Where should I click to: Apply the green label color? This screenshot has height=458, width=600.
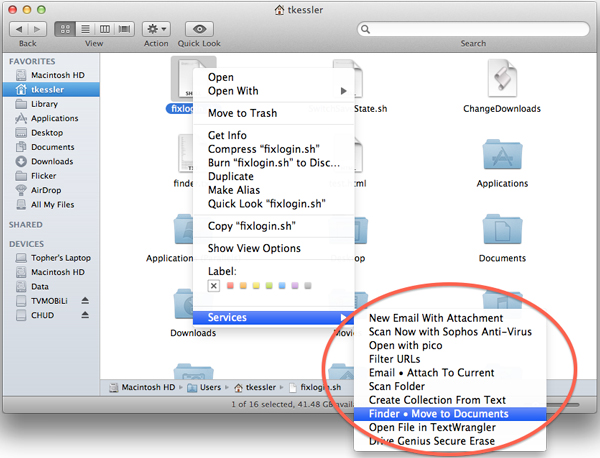point(269,285)
